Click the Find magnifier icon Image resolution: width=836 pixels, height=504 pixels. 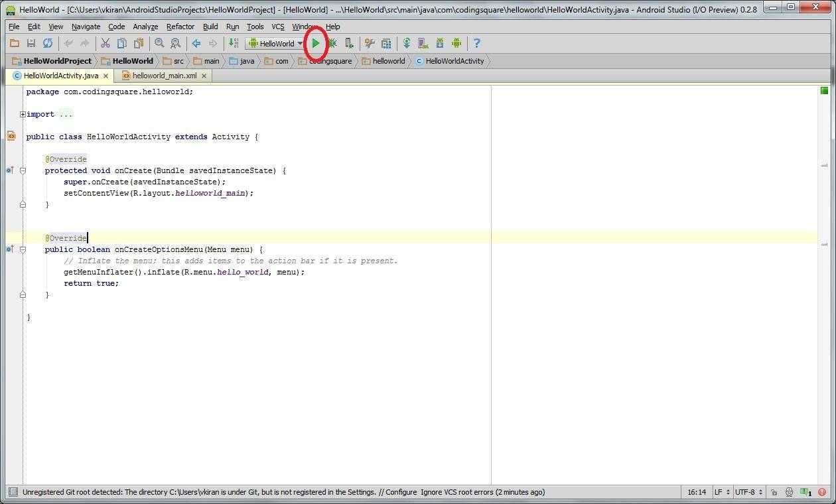159,43
